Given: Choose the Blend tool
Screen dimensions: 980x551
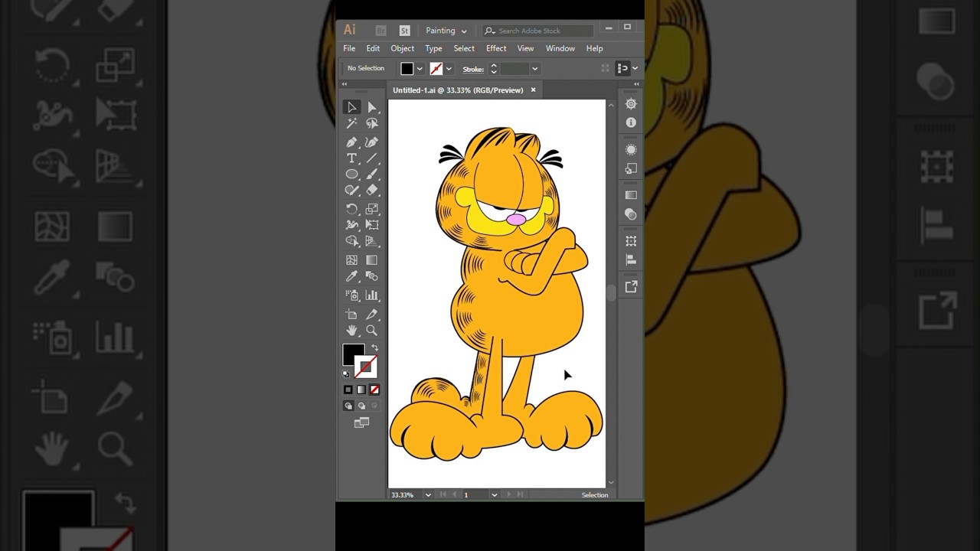Looking at the screenshot, I should click(371, 276).
